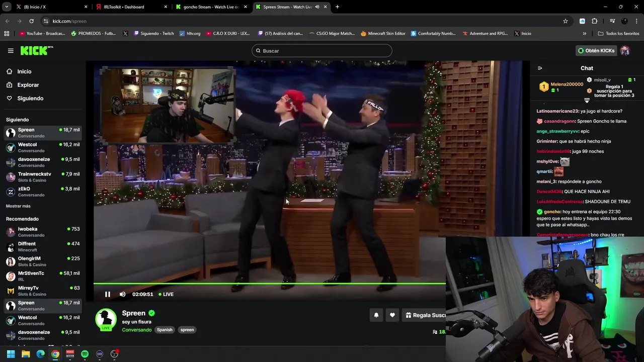This screenshot has width=644, height=362.
Task: Open the user profile avatar next to Obtén KICKs
Action: click(625, 51)
